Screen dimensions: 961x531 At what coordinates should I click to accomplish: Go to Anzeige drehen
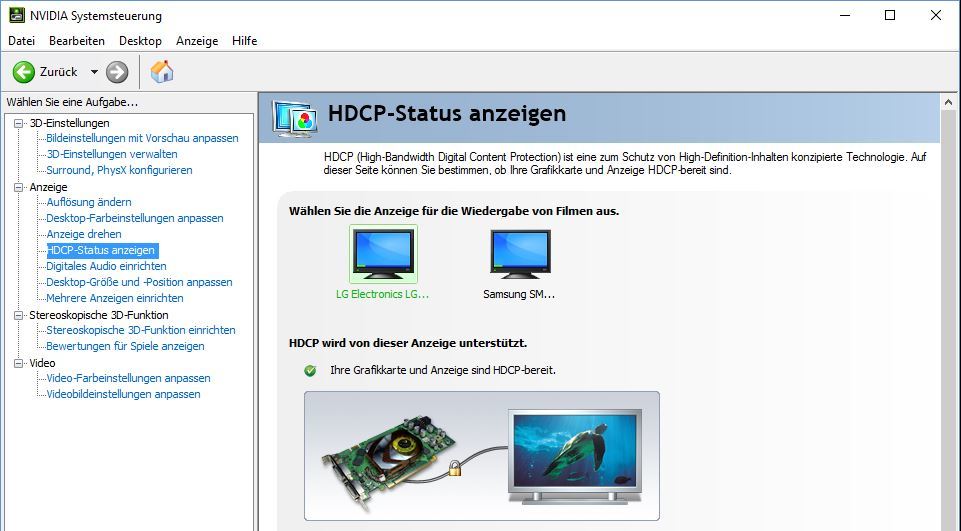click(x=84, y=234)
